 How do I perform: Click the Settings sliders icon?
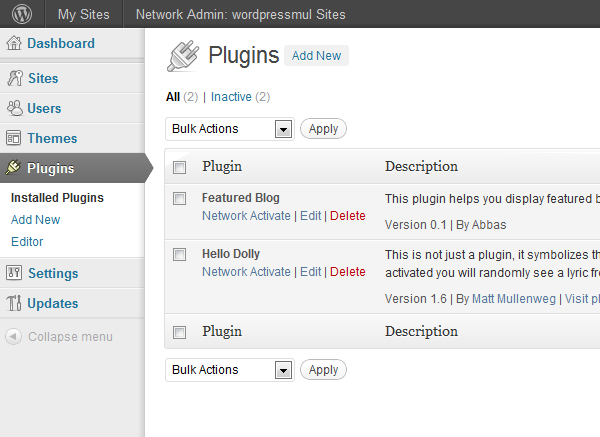click(14, 273)
